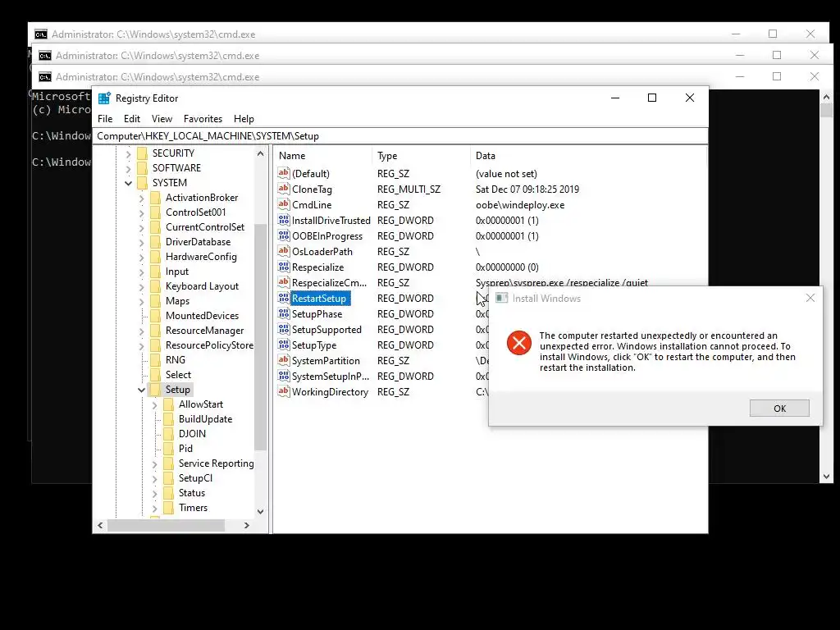The width and height of the screenshot is (840, 630).
Task: Close the Install Windows dialog
Action: (x=810, y=298)
